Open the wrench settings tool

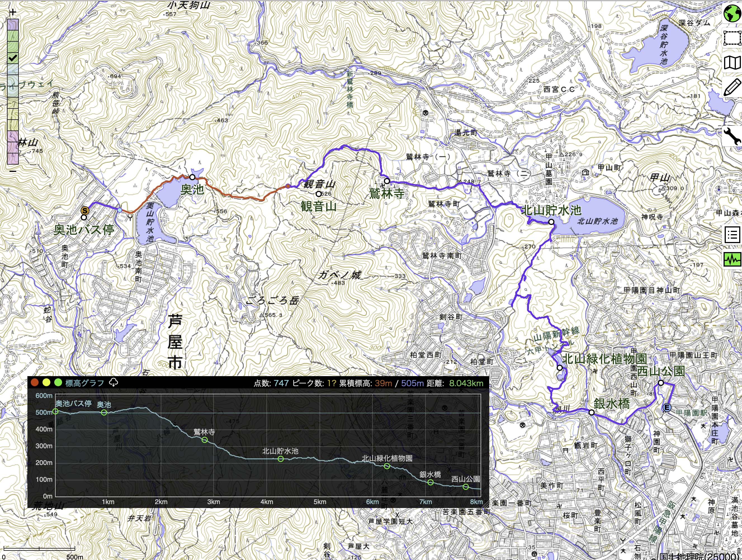[732, 136]
